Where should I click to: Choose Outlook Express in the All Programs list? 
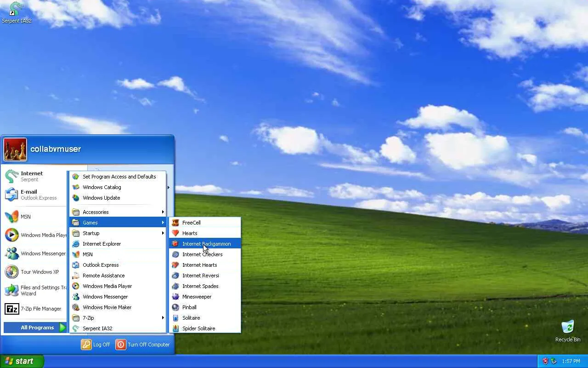point(118,265)
